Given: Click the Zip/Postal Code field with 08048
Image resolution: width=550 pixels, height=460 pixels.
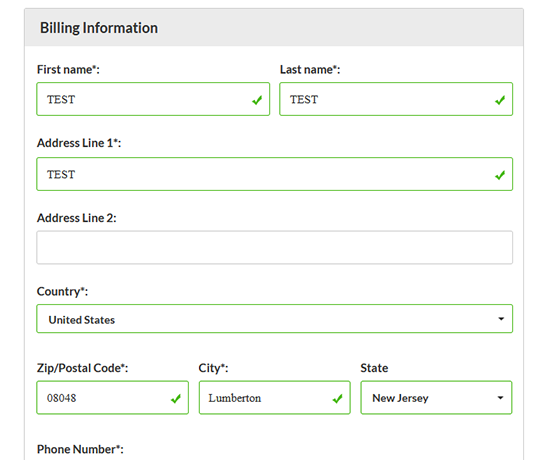Looking at the screenshot, I should 113,398.
